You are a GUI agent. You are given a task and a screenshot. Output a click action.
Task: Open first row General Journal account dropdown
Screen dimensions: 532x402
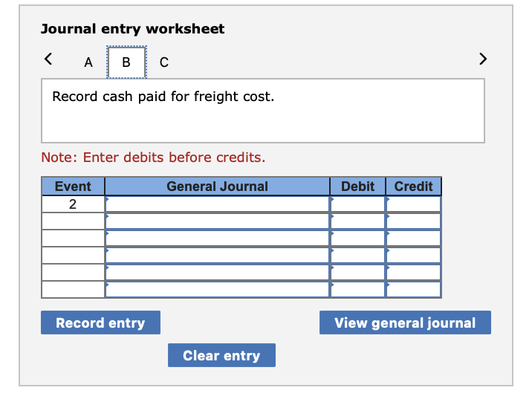pos(217,204)
